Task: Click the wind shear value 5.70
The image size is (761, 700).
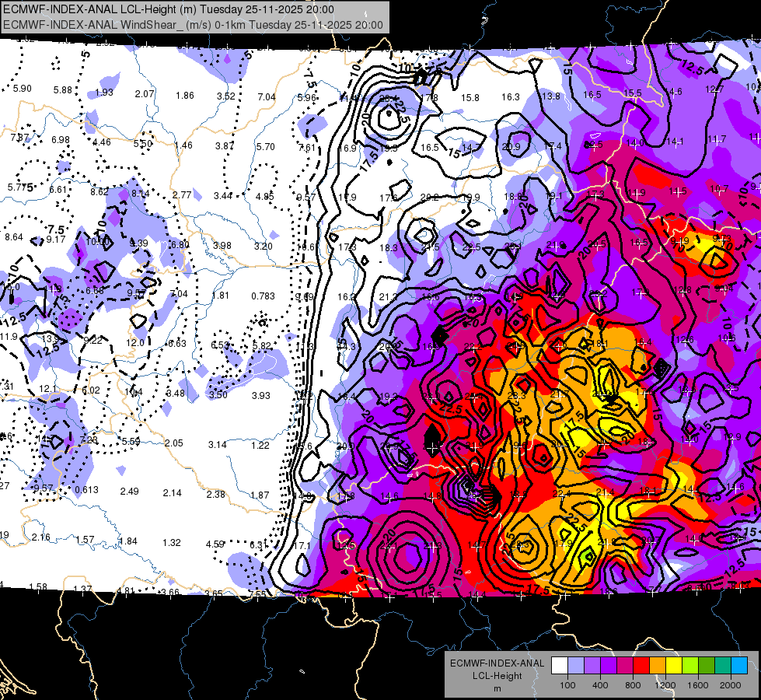Action: [x=266, y=146]
